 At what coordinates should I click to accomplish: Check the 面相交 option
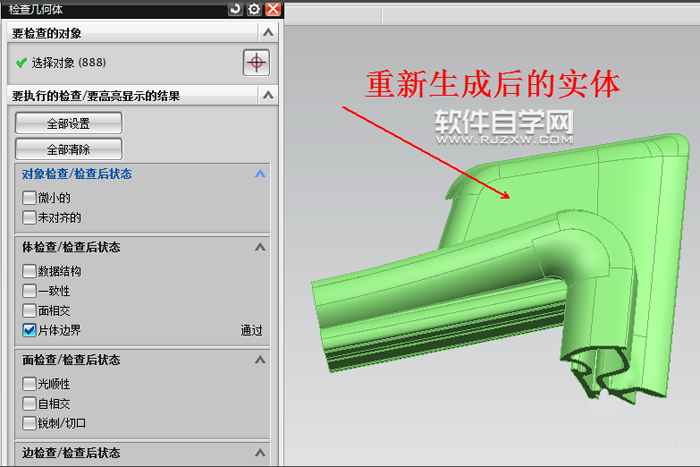[29, 310]
